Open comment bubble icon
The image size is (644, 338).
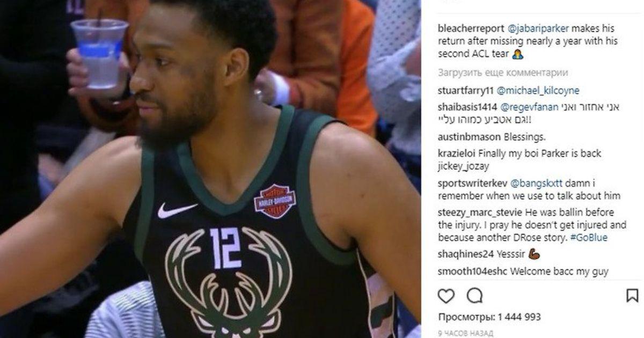click(x=474, y=296)
